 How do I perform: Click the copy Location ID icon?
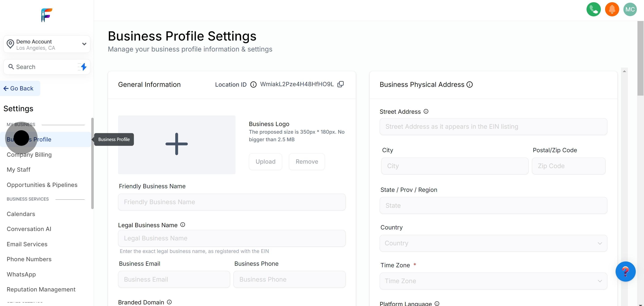click(x=341, y=84)
